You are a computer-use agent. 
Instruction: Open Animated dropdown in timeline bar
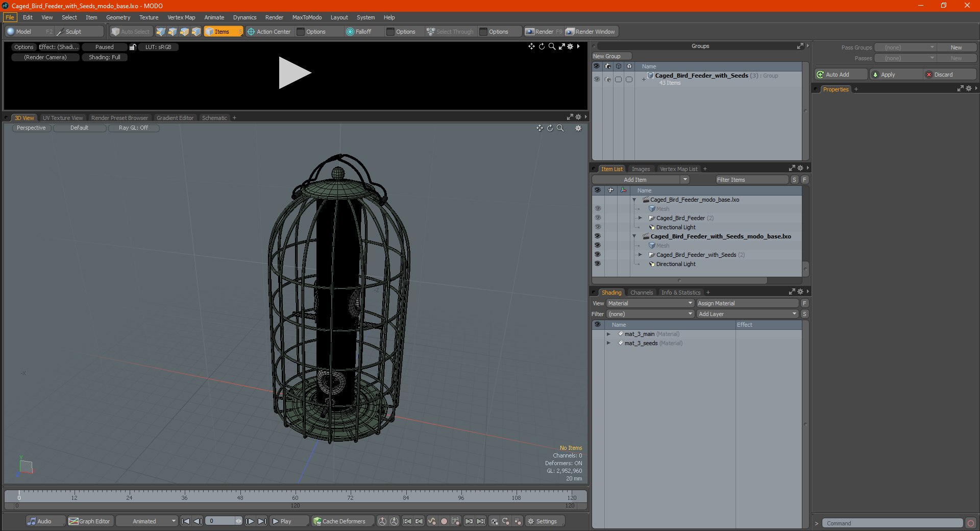(x=146, y=521)
